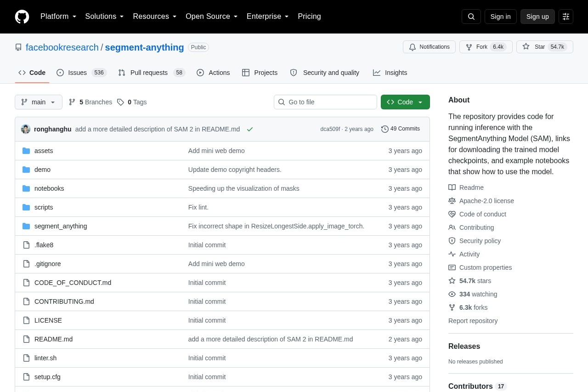Switch to the Insights tab

point(390,73)
